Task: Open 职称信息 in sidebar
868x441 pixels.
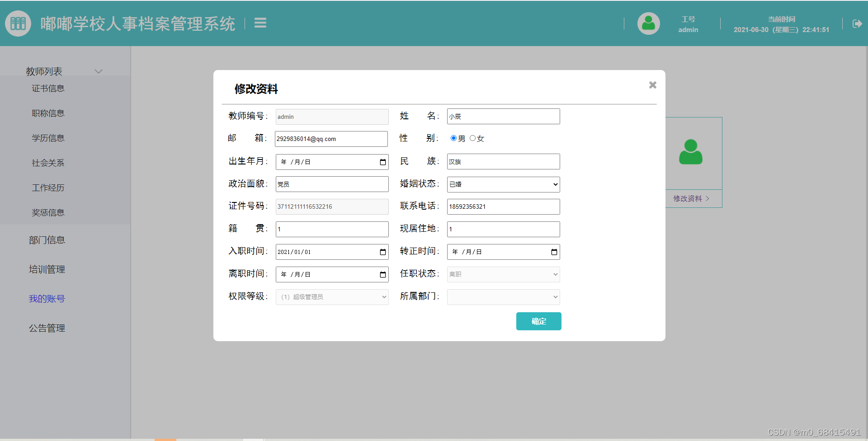Action: (48, 113)
